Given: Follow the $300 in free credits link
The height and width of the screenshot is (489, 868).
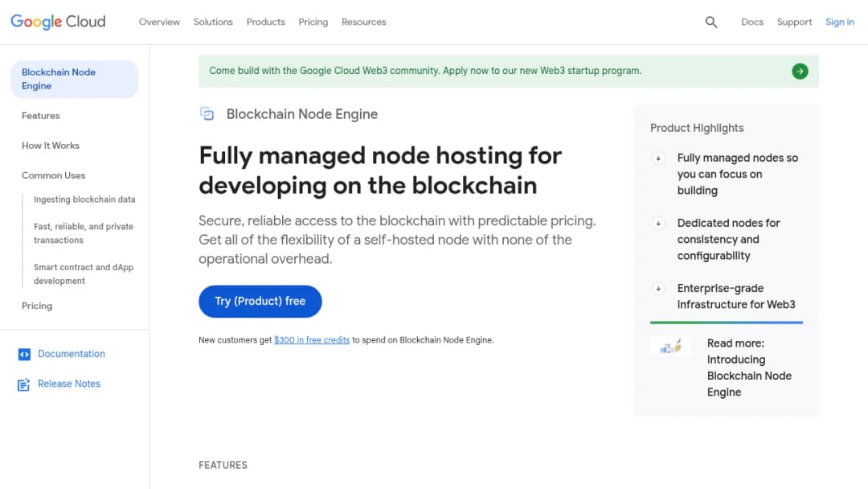Looking at the screenshot, I should pos(312,340).
